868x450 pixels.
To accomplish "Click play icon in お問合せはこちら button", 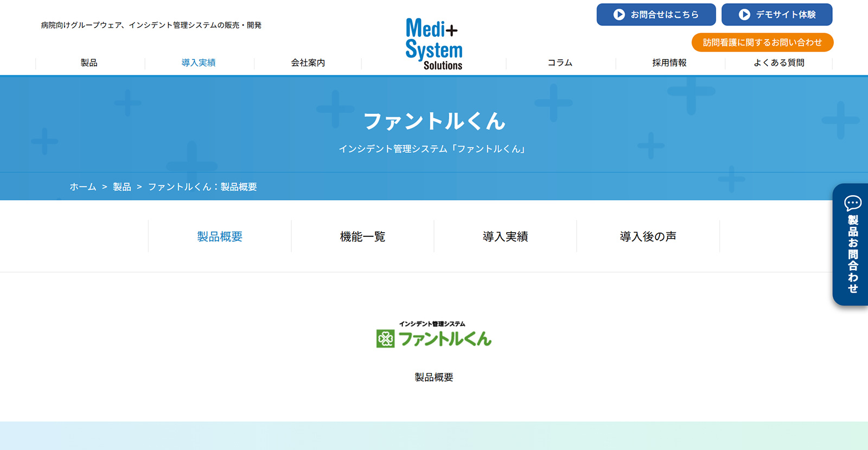I will point(619,15).
